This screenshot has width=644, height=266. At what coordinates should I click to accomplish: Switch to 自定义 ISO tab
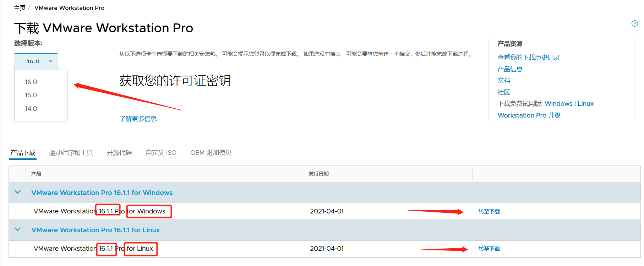161,153
